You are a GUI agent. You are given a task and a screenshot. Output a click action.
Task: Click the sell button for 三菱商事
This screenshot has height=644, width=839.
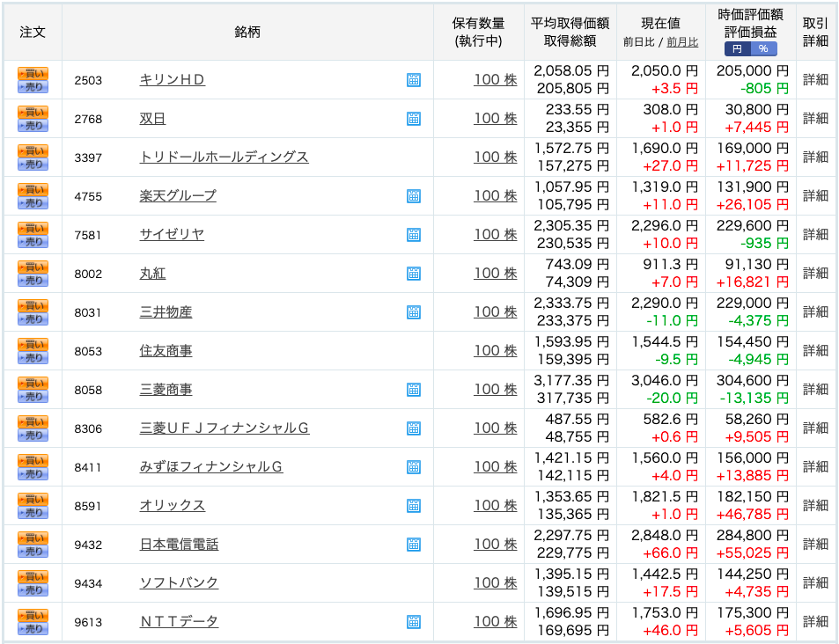[33, 397]
